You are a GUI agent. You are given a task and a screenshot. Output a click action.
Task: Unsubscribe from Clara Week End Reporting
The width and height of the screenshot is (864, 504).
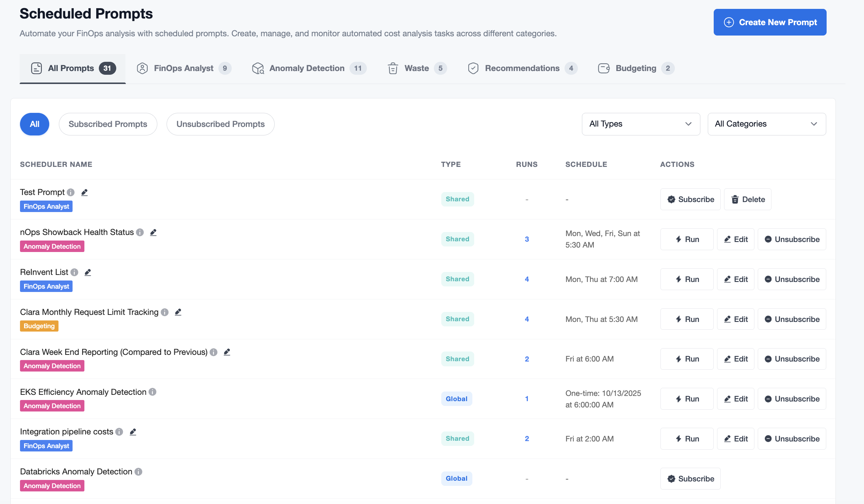pos(791,359)
